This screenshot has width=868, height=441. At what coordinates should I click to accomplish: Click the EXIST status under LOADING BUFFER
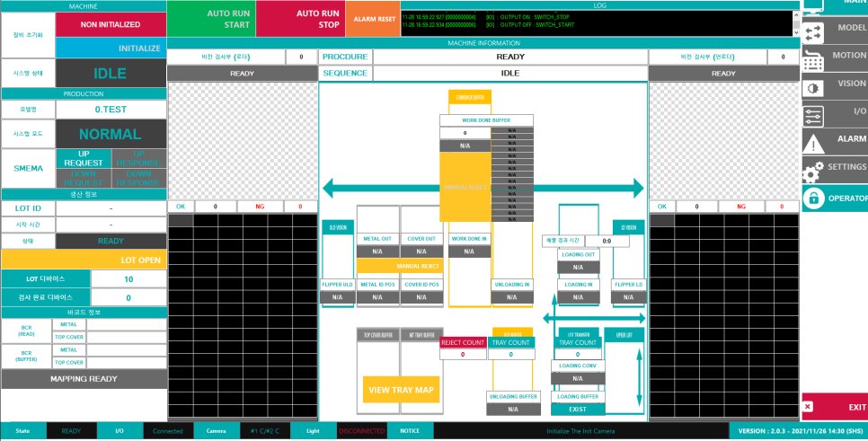[x=578, y=410]
